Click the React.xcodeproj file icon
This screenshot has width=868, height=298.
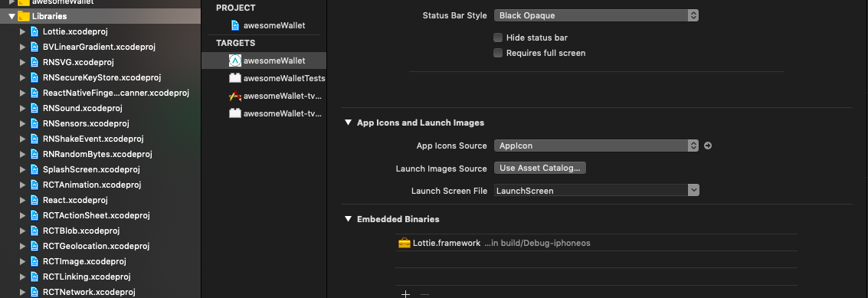click(34, 200)
